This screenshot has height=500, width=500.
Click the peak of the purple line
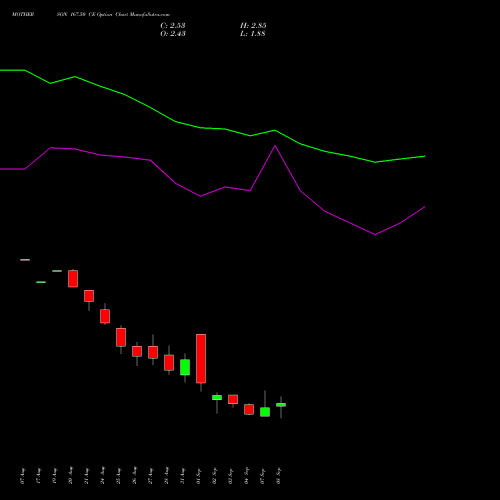275,146
